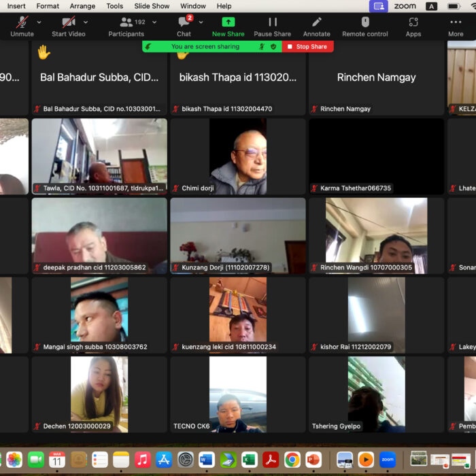The width and height of the screenshot is (476, 476).
Task: Select Tawla CID No. 10311001687 tile
Action: (x=99, y=156)
